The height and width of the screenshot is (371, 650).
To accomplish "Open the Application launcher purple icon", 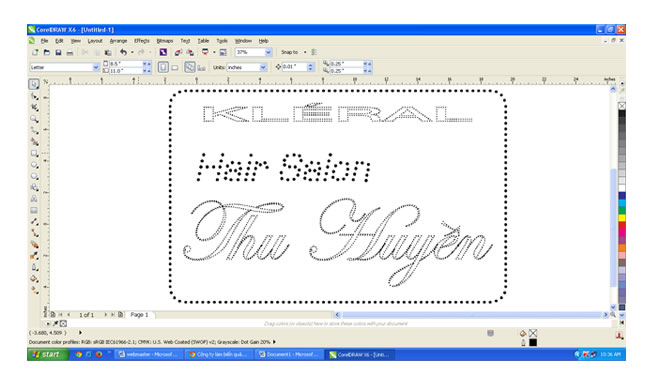I will [x=163, y=52].
